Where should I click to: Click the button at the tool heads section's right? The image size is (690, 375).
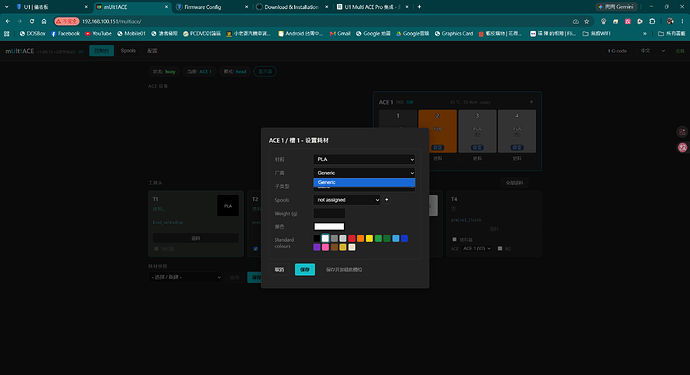514,183
